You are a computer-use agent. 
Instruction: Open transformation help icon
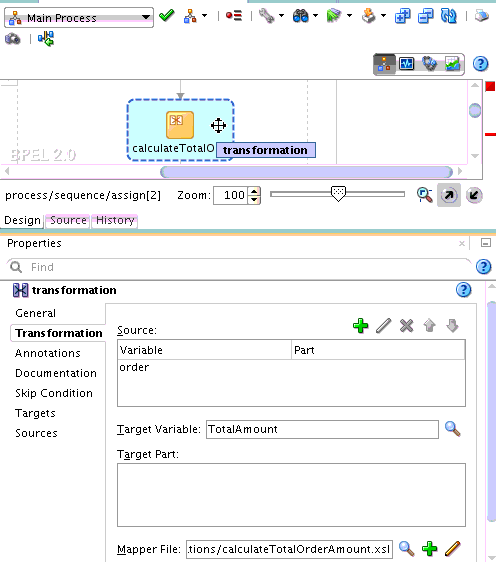tap(463, 290)
